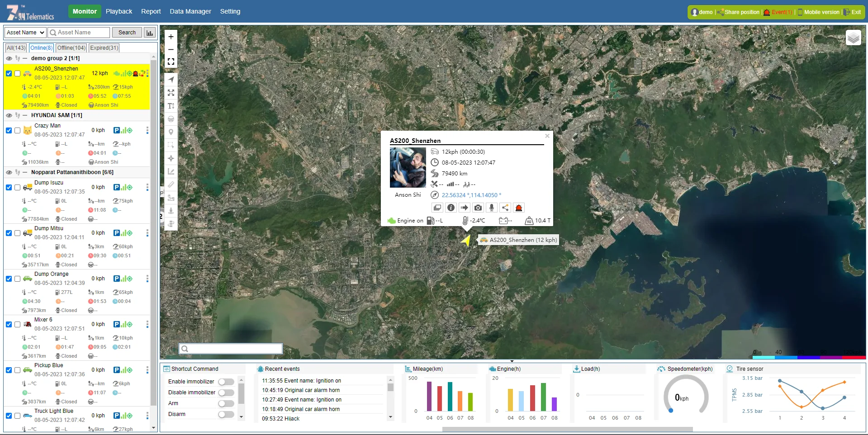
Task: Click the Share position link
Action: [738, 12]
